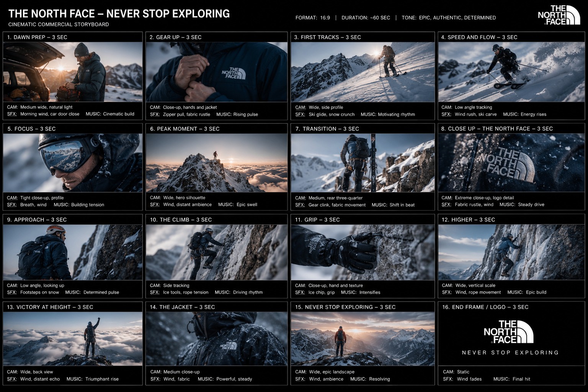The width and height of the screenshot is (588, 392).
Task: Select the 'MUSIC: Triumphant rise' note
Action: click(93, 379)
